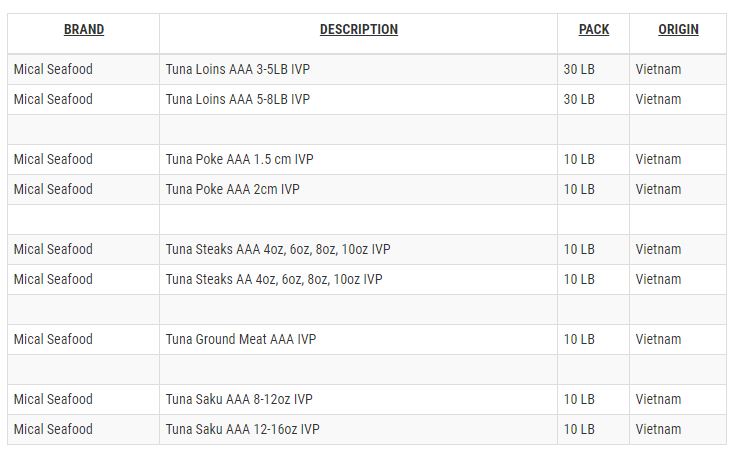Select Tuna Poke AAA 1.5 cm IVP

click(239, 159)
